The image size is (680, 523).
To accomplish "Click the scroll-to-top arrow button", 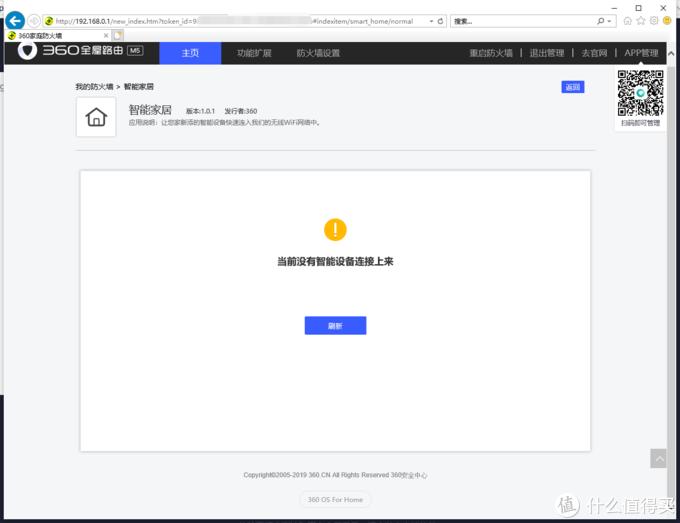I will point(658,458).
